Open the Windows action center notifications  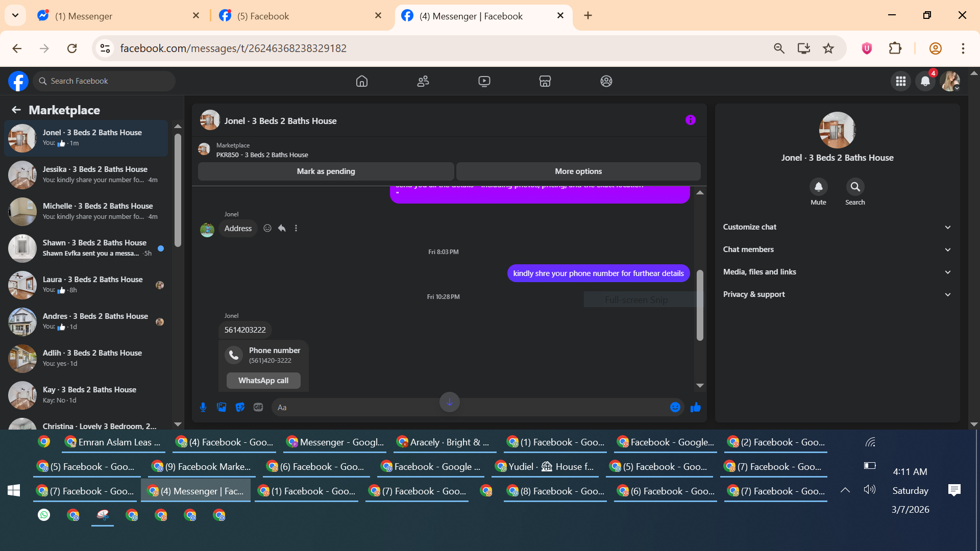(954, 490)
